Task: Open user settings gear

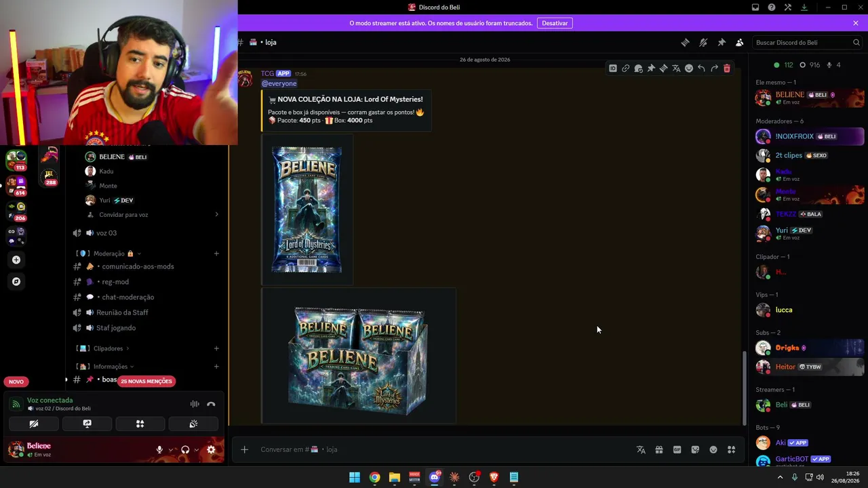Action: (x=211, y=449)
